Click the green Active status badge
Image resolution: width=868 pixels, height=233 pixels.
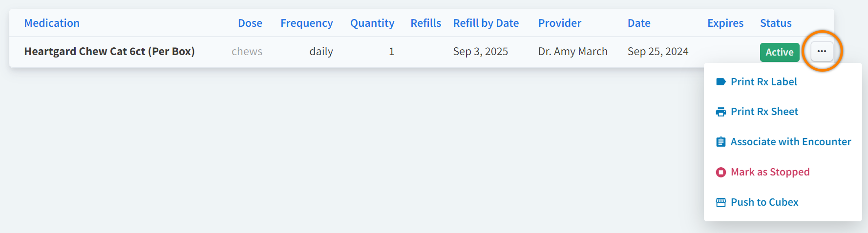(779, 52)
